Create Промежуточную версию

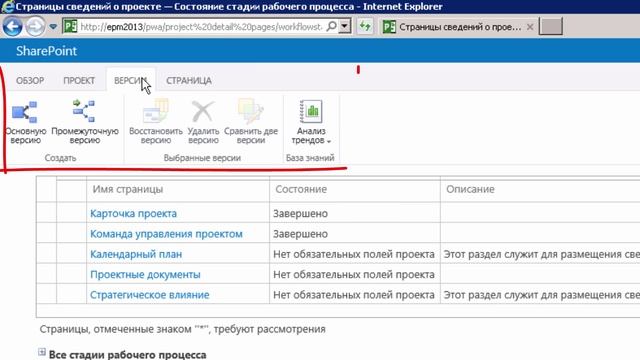[85, 122]
